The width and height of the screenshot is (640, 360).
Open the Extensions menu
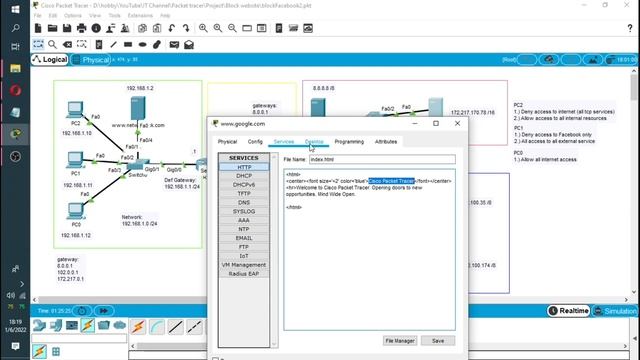(140, 16)
